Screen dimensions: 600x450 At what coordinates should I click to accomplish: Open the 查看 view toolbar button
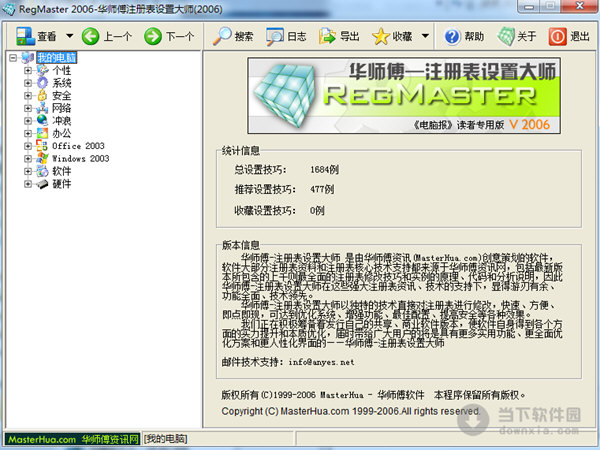point(36,36)
